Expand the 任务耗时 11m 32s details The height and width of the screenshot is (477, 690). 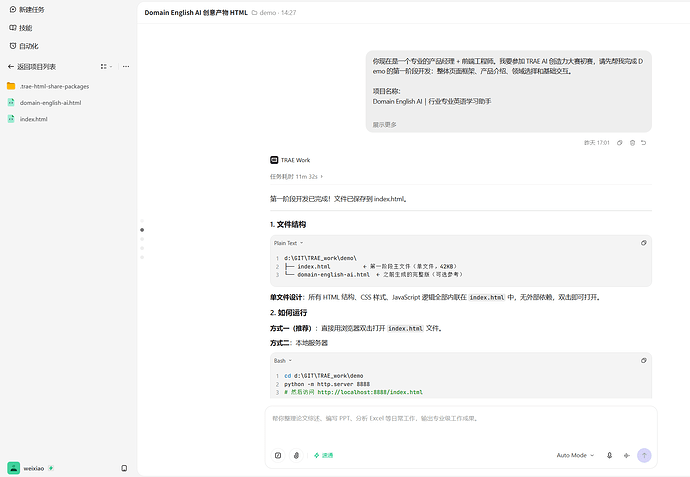[296, 176]
